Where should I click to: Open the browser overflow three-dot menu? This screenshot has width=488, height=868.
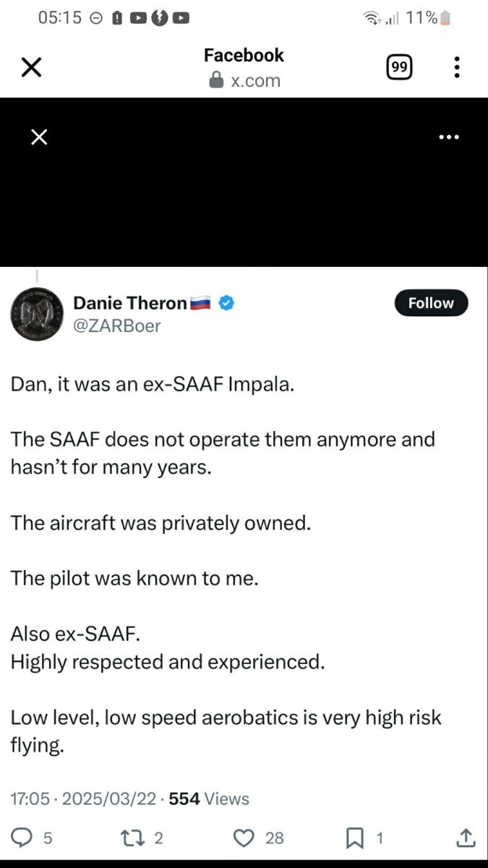pos(457,67)
